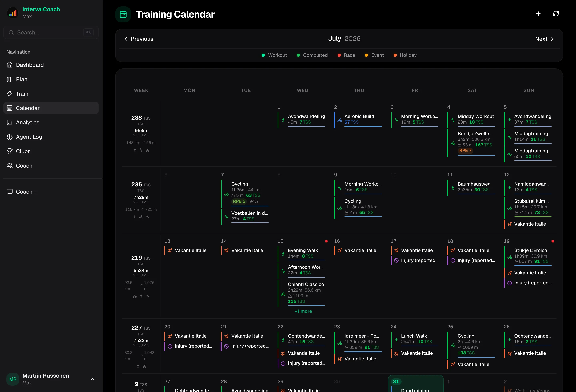
Task: Toggle the Workout legend dot
Action: (263, 55)
